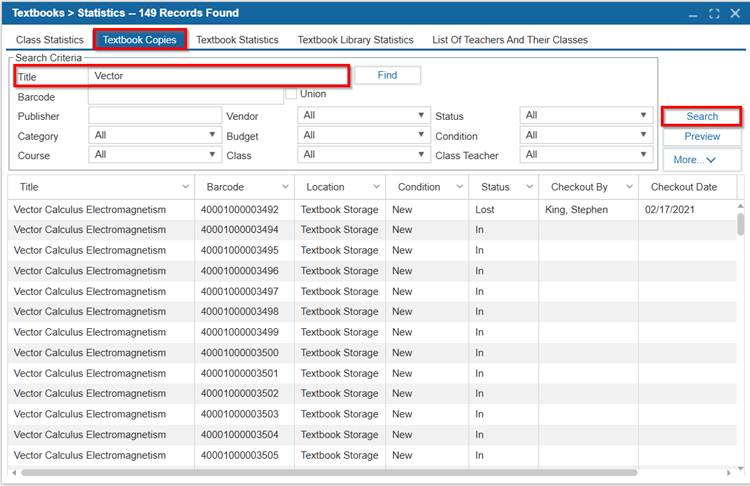Select barcode 40001000003502 cell
This screenshot has width=750, height=486.
click(x=244, y=394)
